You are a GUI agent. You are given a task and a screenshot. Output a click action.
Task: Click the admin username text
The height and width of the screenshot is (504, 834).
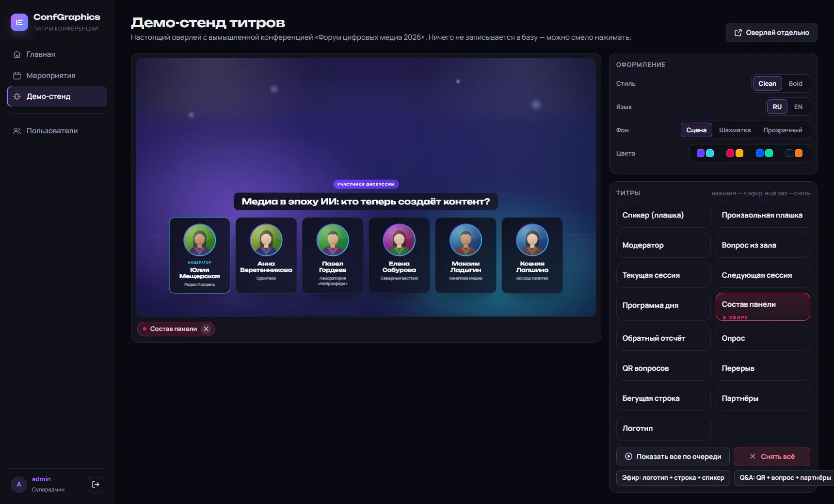tap(41, 479)
